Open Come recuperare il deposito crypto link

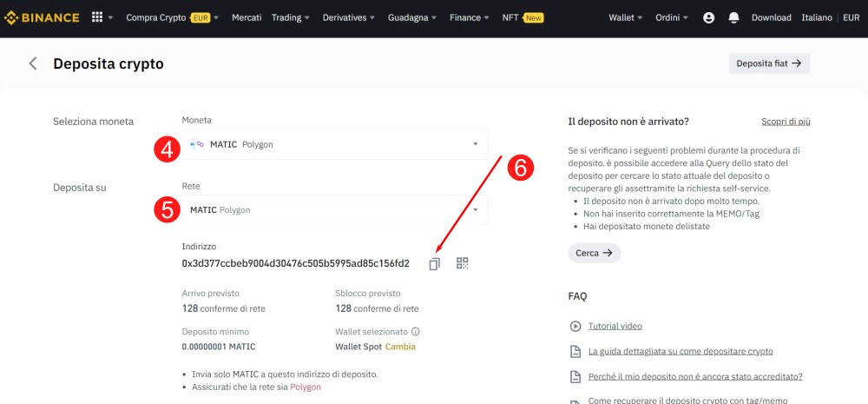[687, 401]
